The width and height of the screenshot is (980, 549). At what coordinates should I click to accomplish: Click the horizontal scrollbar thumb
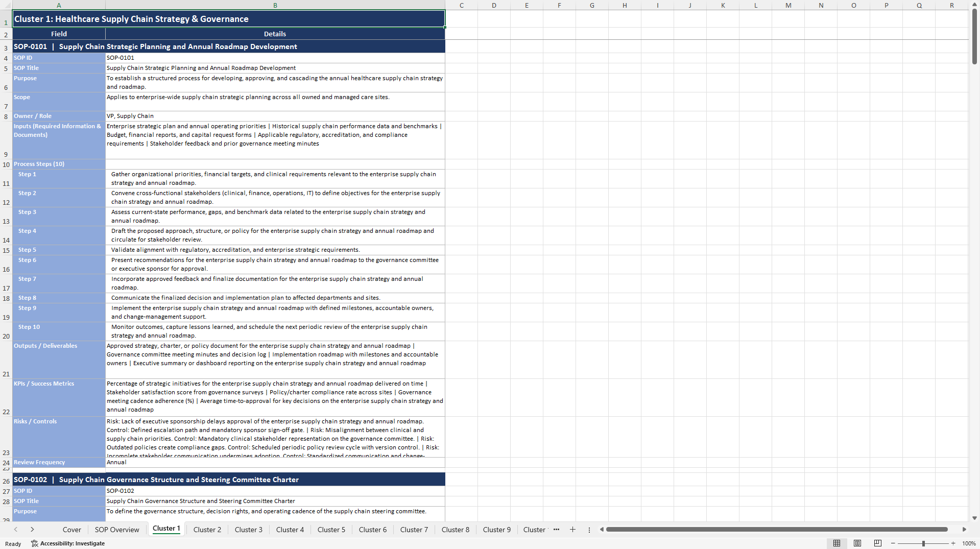pos(777,530)
